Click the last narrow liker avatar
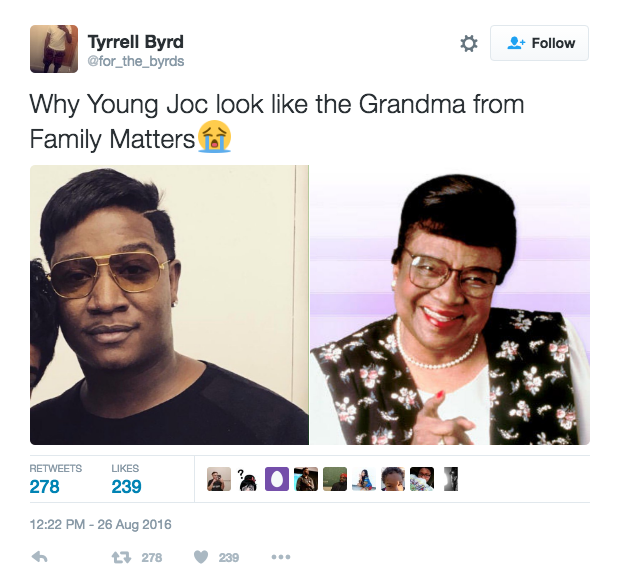The image size is (619, 586). click(451, 479)
